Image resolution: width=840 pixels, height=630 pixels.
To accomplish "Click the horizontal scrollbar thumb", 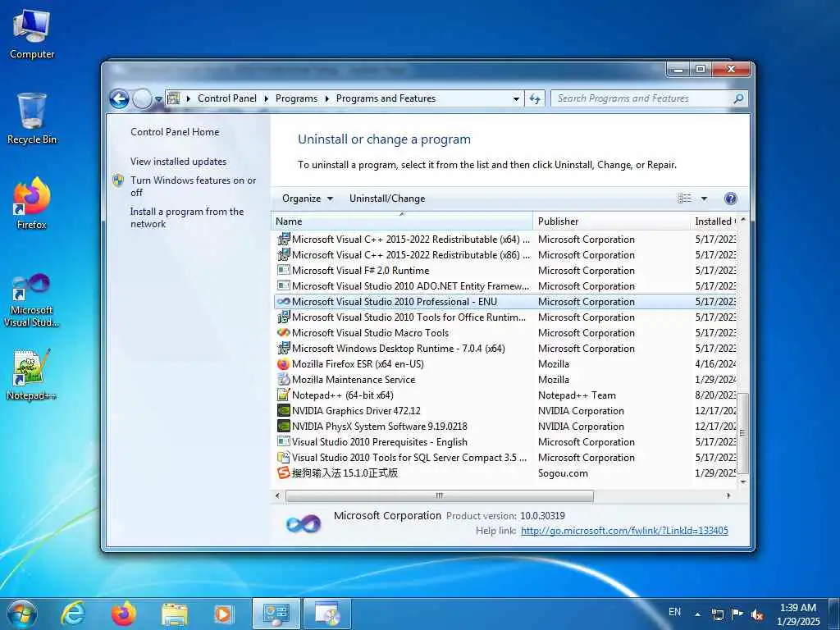I will [x=440, y=496].
